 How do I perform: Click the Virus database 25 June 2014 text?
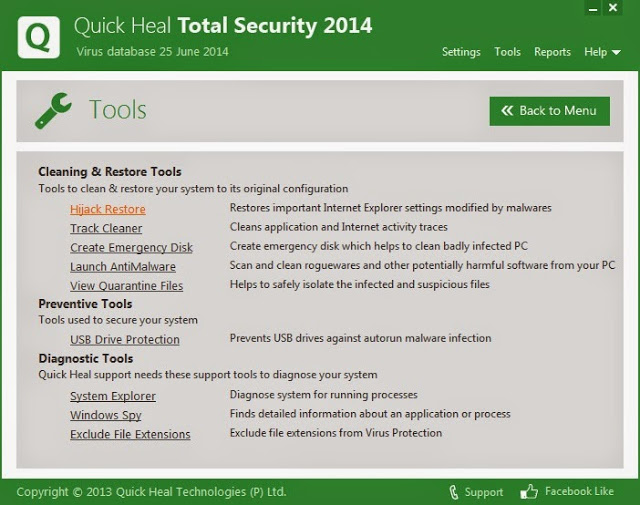(153, 51)
